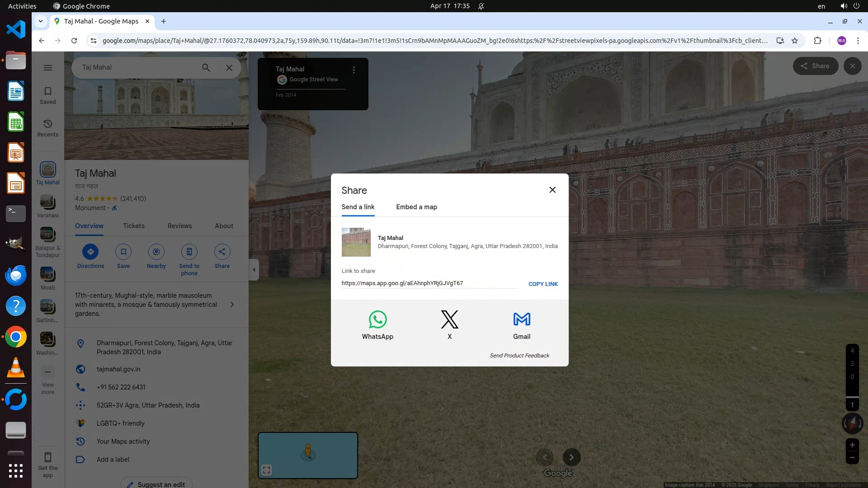Zoom in on Street View with the plus button
Screen dimensions: 868x488
(852, 445)
